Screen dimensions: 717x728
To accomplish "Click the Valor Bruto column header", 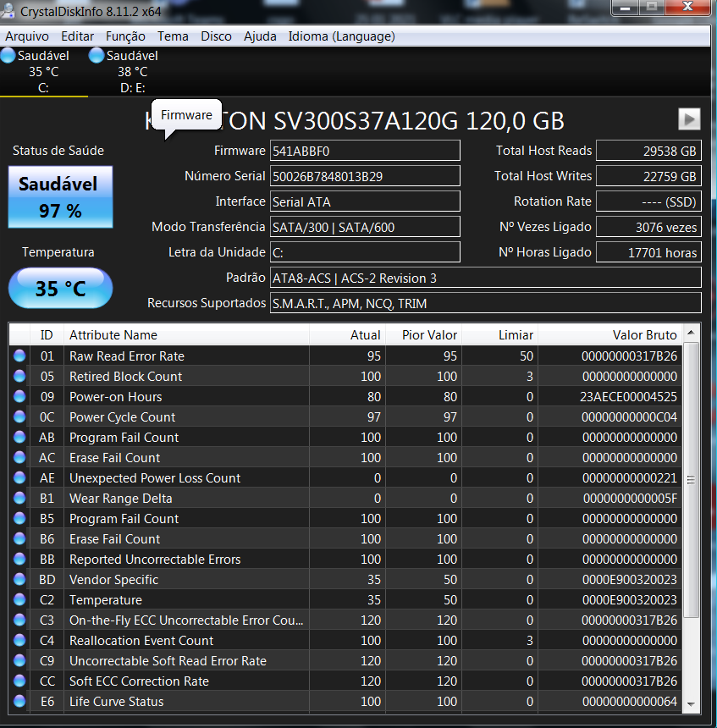I will coord(610,334).
